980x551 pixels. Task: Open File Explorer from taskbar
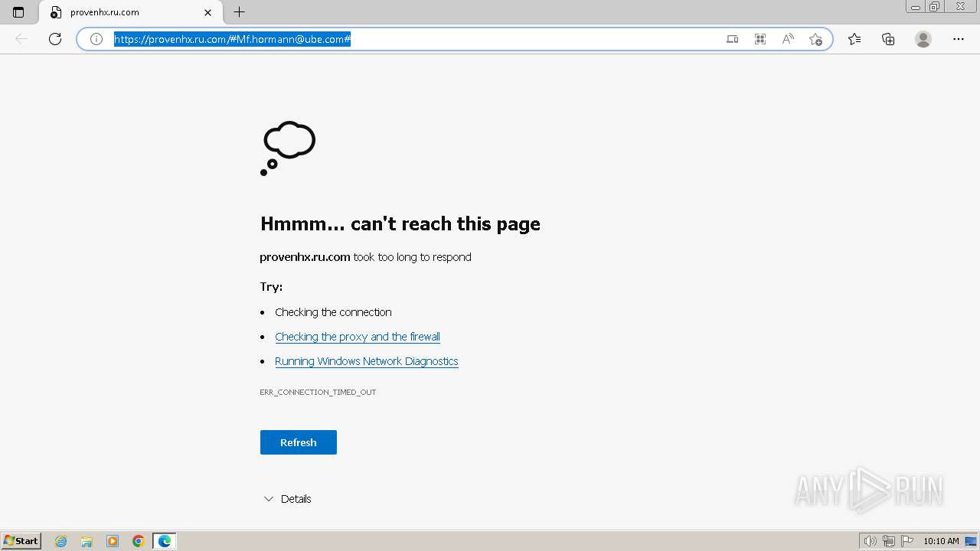(87, 541)
